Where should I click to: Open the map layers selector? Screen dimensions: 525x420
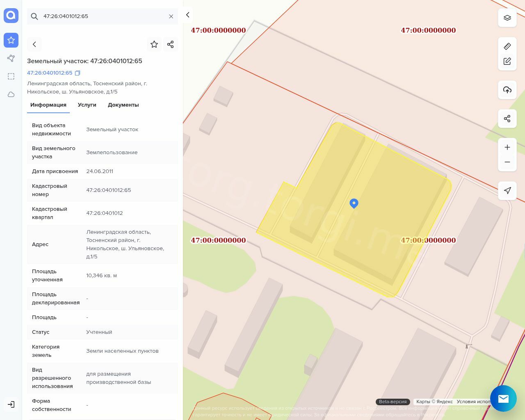pyautogui.click(x=507, y=18)
